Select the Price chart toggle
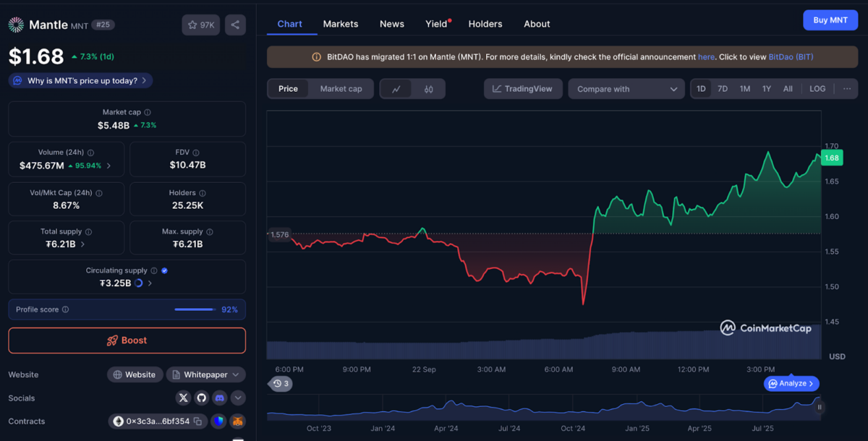Viewport: 868px width, 441px height. [x=288, y=89]
